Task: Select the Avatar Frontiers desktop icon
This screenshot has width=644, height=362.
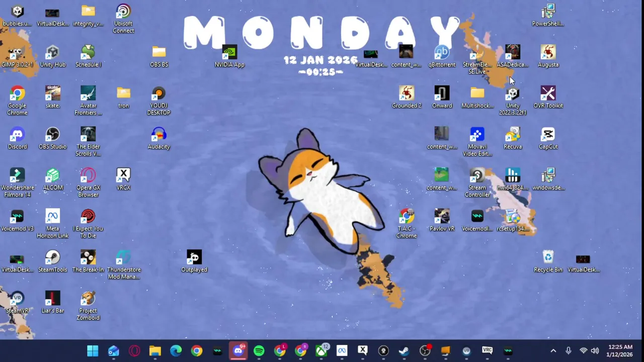Action: 88,101
